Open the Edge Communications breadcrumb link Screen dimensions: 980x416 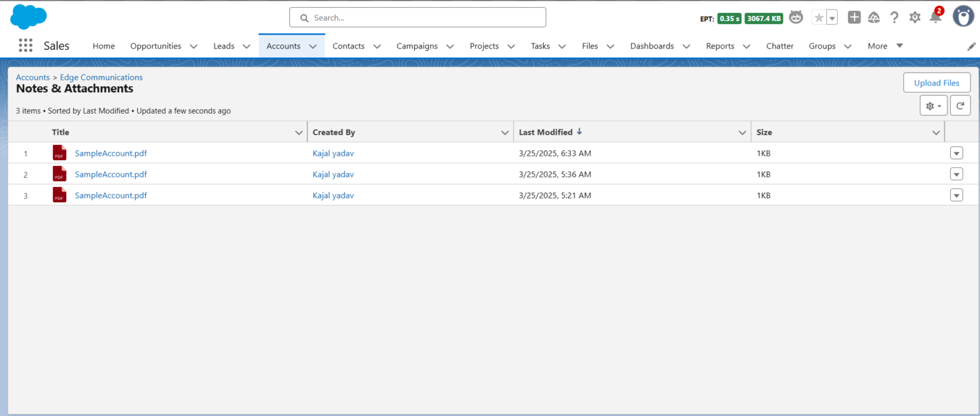(101, 77)
